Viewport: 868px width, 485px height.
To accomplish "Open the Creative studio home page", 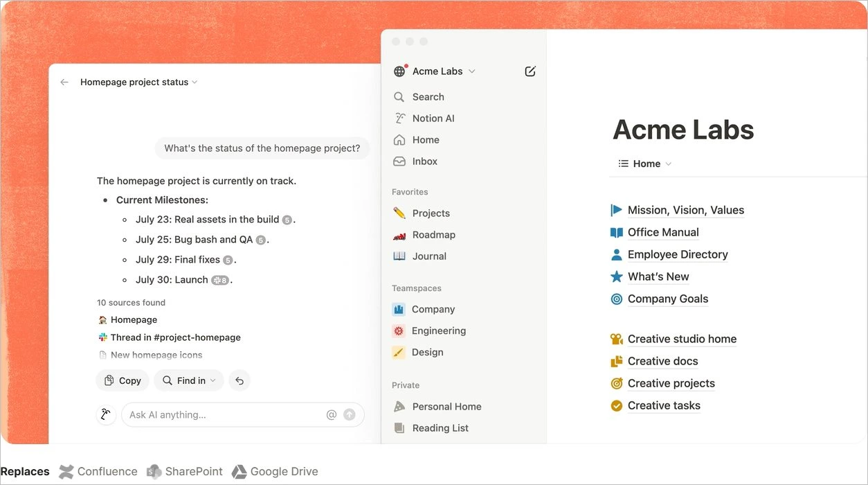I will pyautogui.click(x=682, y=339).
